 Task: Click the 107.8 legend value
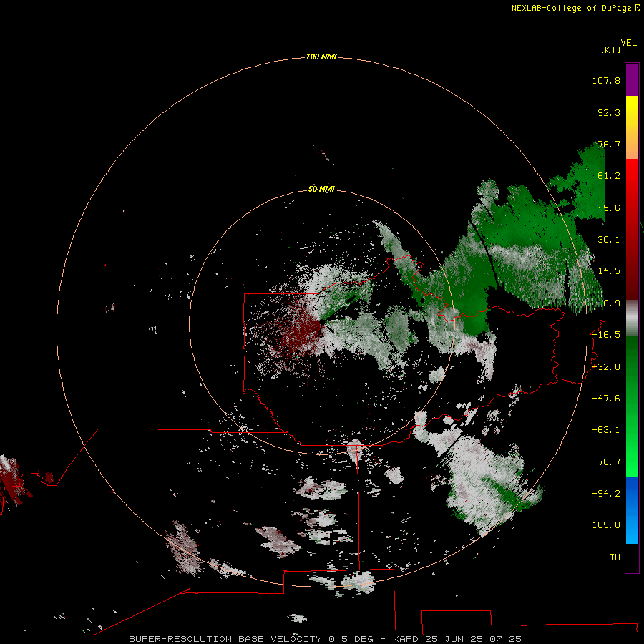click(606, 80)
